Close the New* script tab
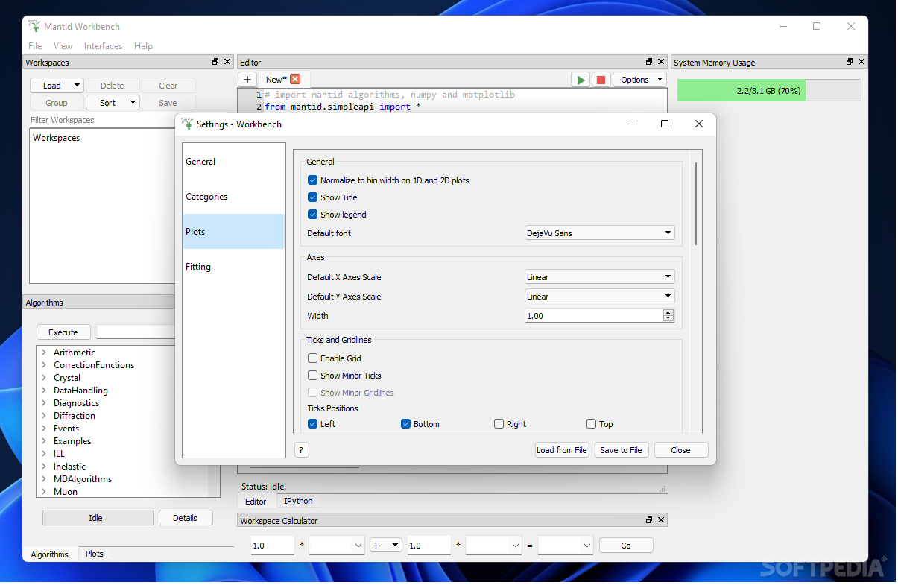Viewport: 898px width, 588px height. (x=295, y=79)
